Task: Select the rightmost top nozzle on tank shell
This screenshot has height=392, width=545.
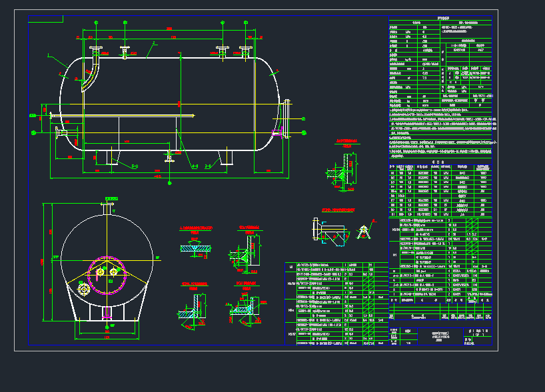Action: tap(246, 52)
